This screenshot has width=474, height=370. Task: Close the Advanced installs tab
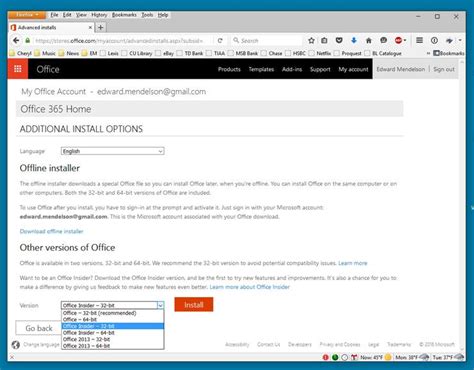pos(90,27)
